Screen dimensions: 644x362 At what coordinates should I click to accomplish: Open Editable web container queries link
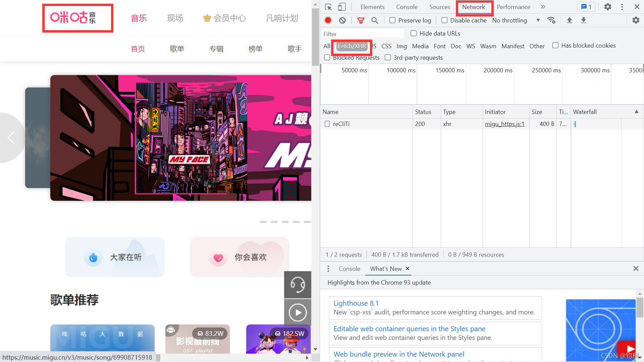point(409,329)
